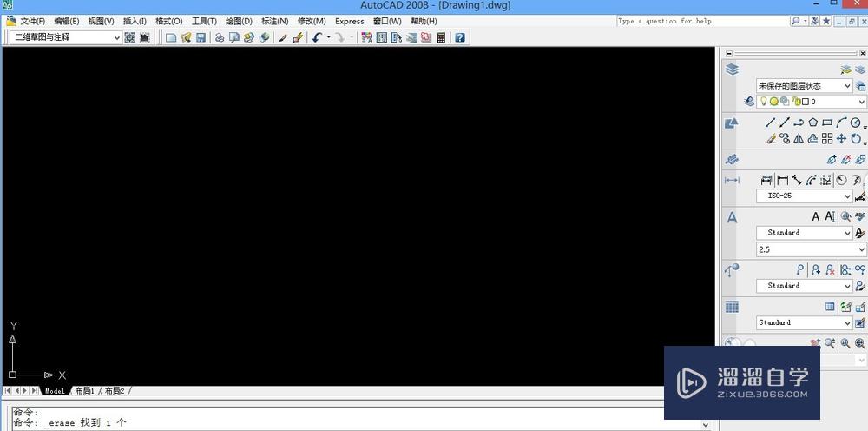Toggle the layer lock padlock icon
The height and width of the screenshot is (431, 868).
[797, 102]
